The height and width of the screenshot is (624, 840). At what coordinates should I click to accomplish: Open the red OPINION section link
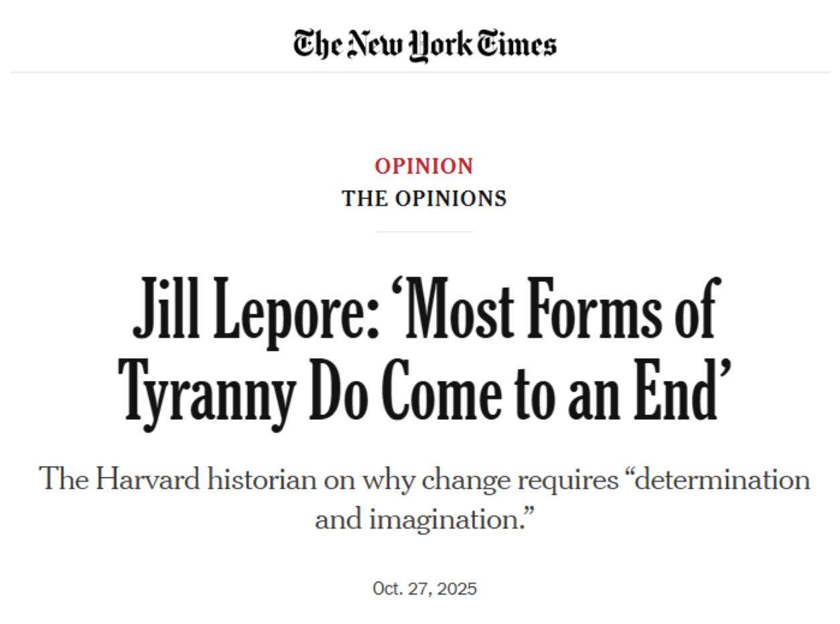click(x=424, y=166)
